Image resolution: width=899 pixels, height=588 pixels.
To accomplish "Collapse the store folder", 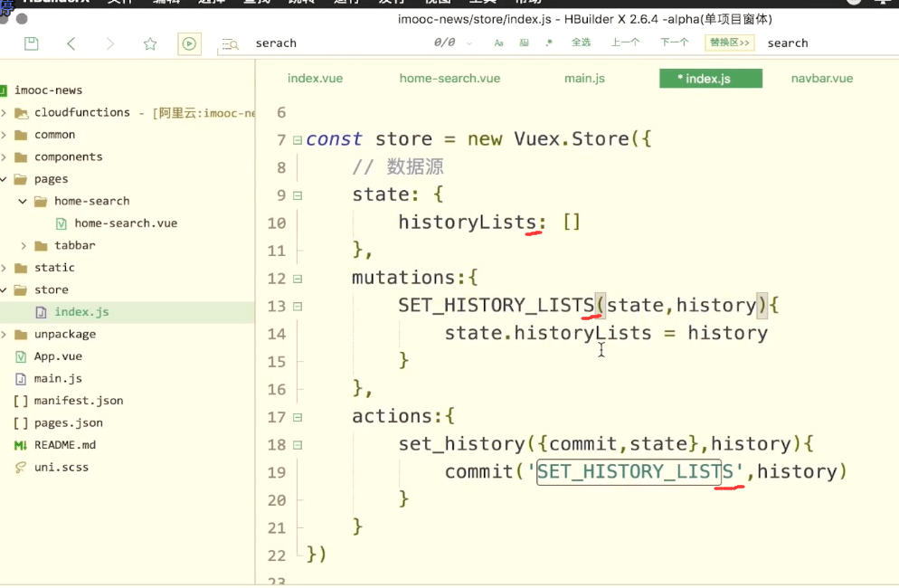I will click(4, 289).
